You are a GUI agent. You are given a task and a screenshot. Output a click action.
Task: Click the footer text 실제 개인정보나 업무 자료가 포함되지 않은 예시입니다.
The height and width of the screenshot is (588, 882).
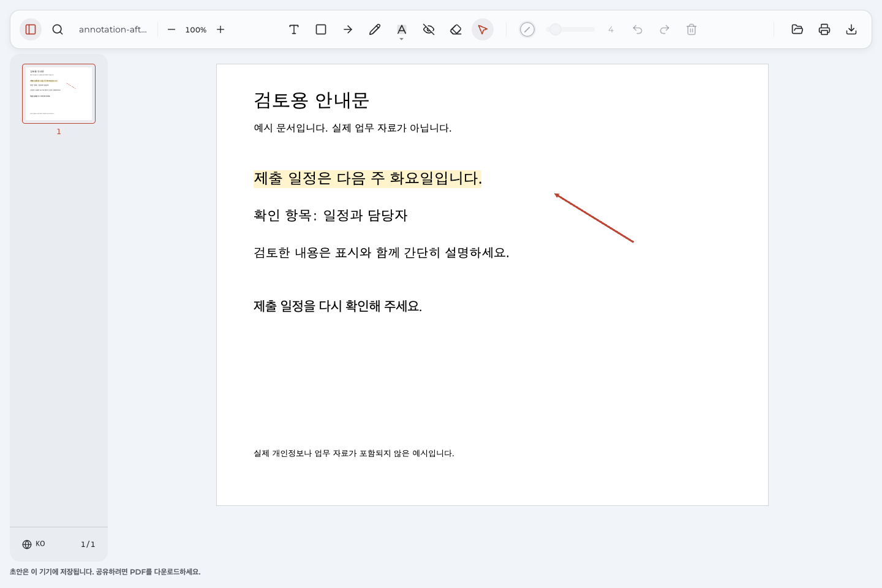(353, 453)
